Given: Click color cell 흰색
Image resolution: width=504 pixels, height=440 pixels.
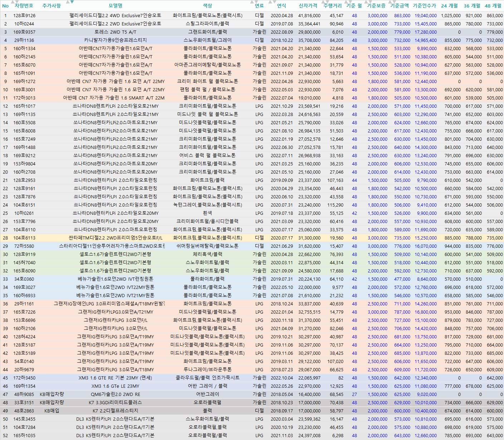Looking at the screenshot, I should click(207, 213).
